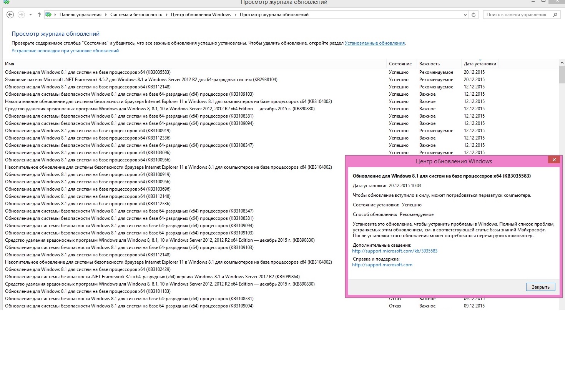Screen dimensions: 565x392
Task: Click the Закрыть button in dialog
Action: tap(540, 287)
